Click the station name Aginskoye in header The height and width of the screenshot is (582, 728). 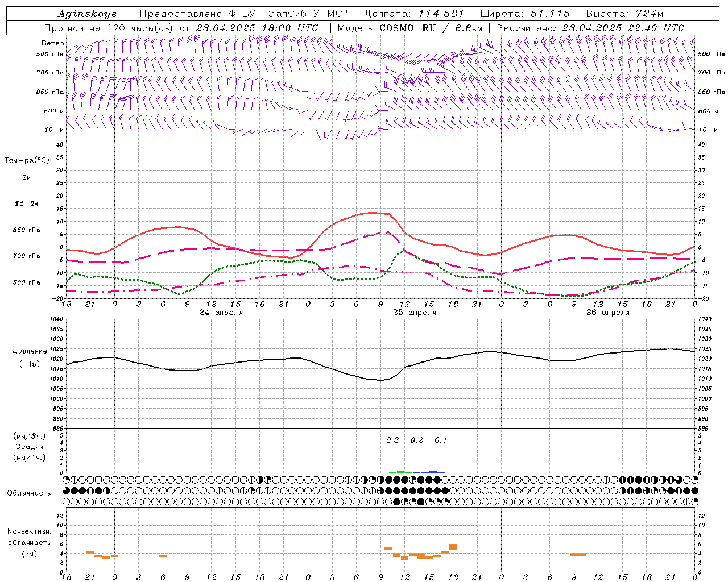tap(87, 14)
